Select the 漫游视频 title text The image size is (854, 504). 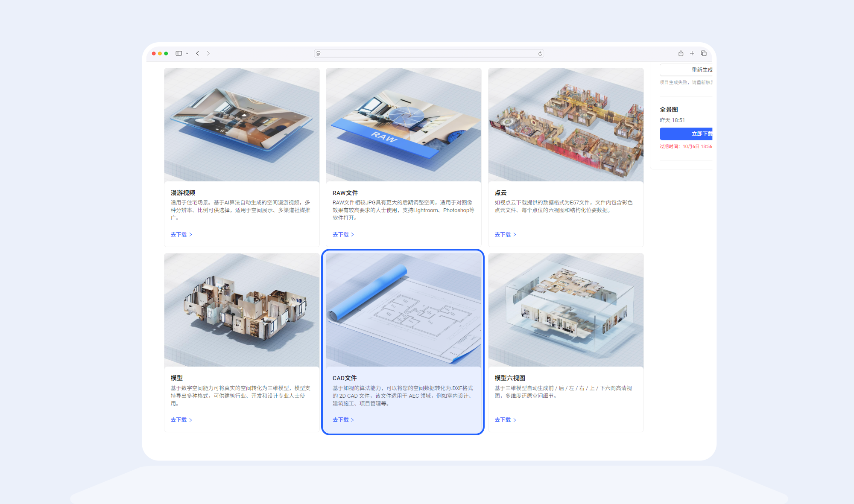(x=183, y=193)
